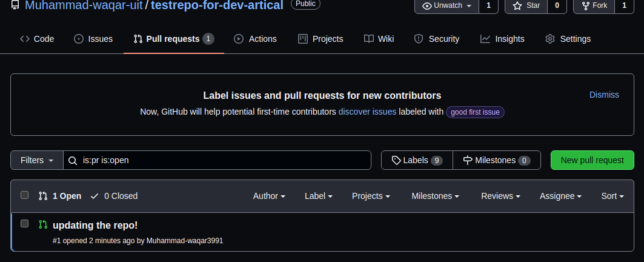Click the good first issue label
644x262 pixels.
point(475,112)
